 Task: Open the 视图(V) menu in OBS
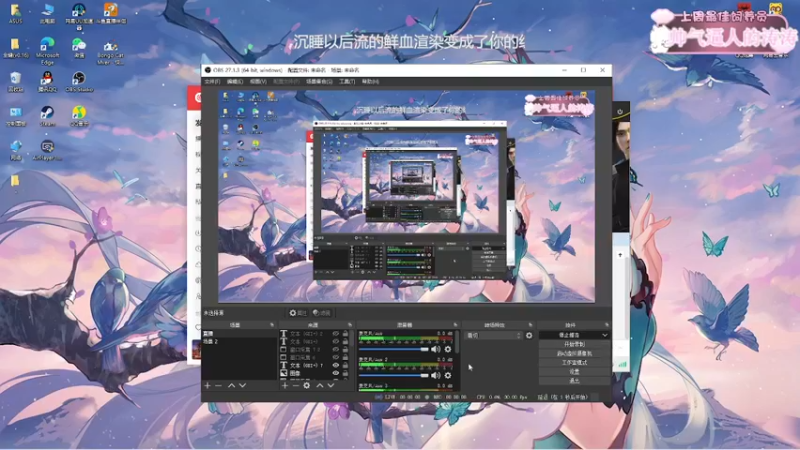(x=258, y=82)
